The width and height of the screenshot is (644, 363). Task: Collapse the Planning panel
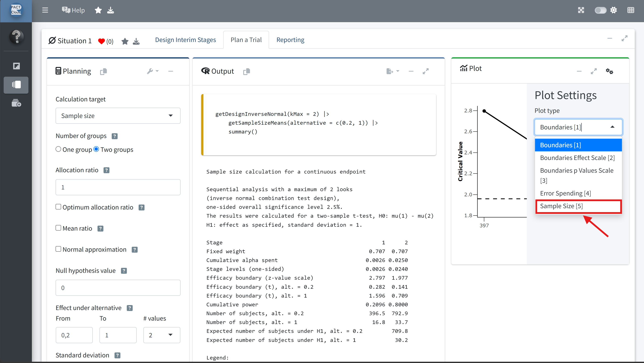point(170,71)
